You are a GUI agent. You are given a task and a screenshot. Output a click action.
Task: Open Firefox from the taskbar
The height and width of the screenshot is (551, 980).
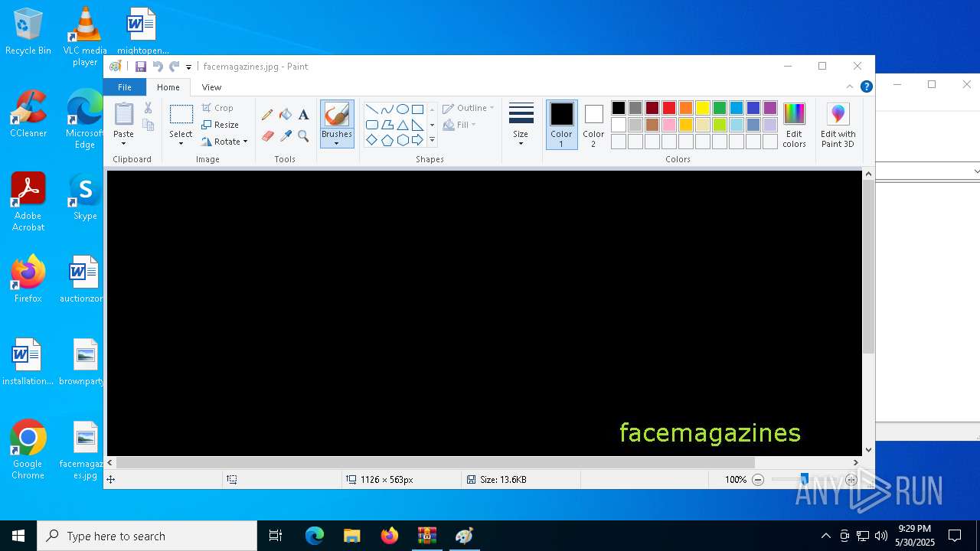(x=390, y=536)
